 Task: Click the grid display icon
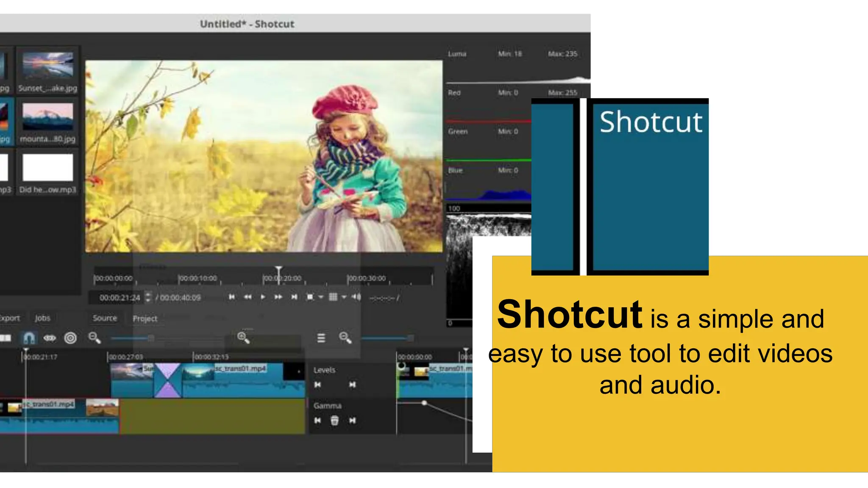point(333,297)
